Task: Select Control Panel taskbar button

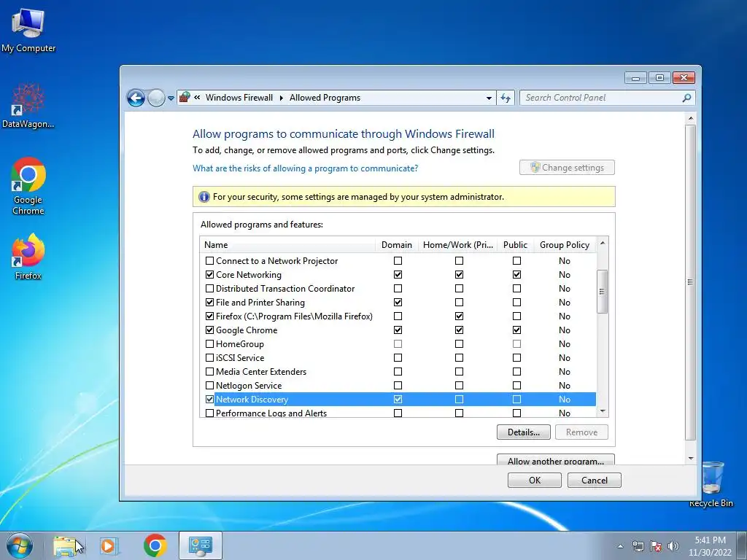Action: point(201,545)
